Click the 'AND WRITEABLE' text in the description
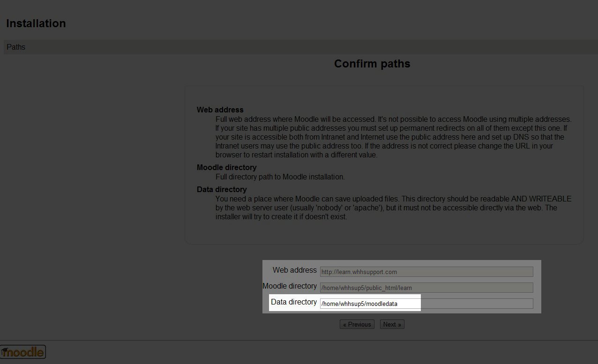The width and height of the screenshot is (598, 364). click(541, 199)
